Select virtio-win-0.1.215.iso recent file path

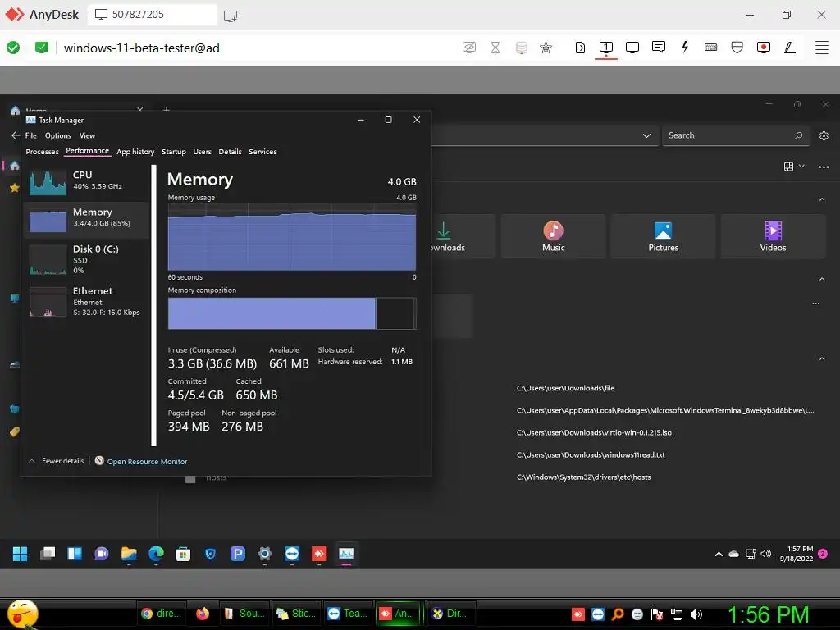pyautogui.click(x=594, y=432)
